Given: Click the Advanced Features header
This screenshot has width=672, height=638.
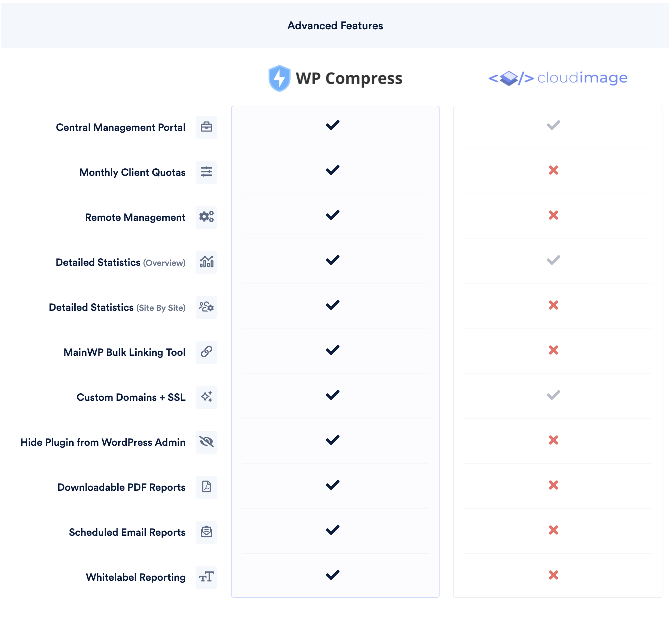Looking at the screenshot, I should [335, 26].
